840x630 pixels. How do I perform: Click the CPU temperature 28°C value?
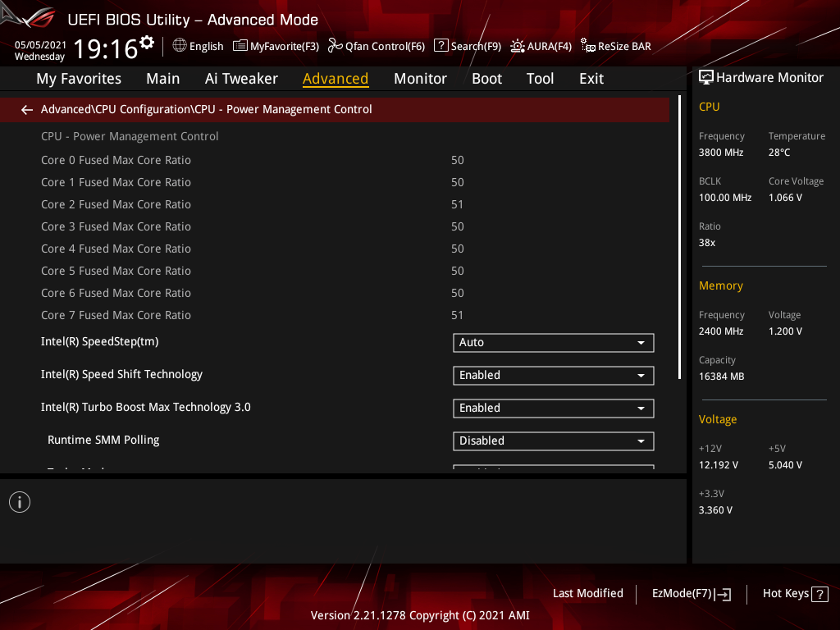[779, 153]
